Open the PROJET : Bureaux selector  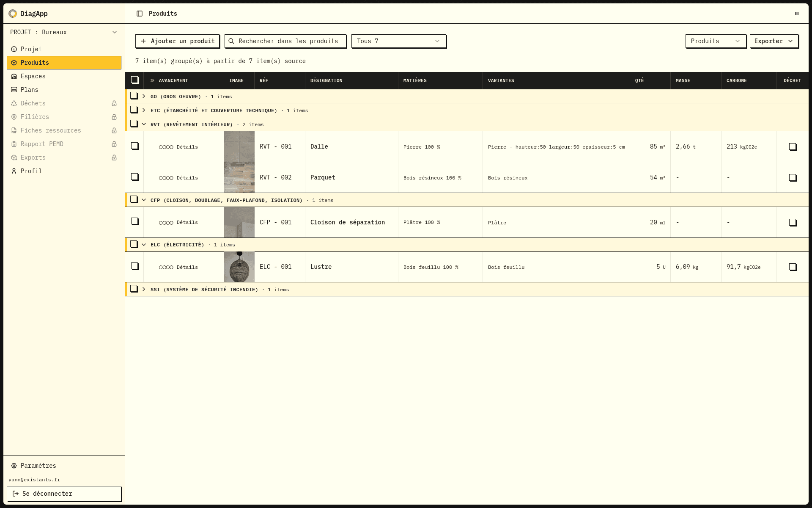tap(64, 32)
